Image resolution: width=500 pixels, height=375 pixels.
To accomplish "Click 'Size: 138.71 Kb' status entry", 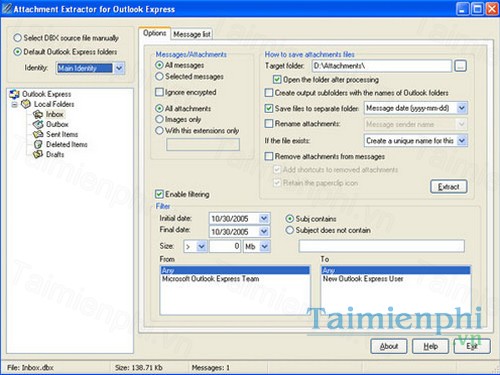I will [x=139, y=368].
